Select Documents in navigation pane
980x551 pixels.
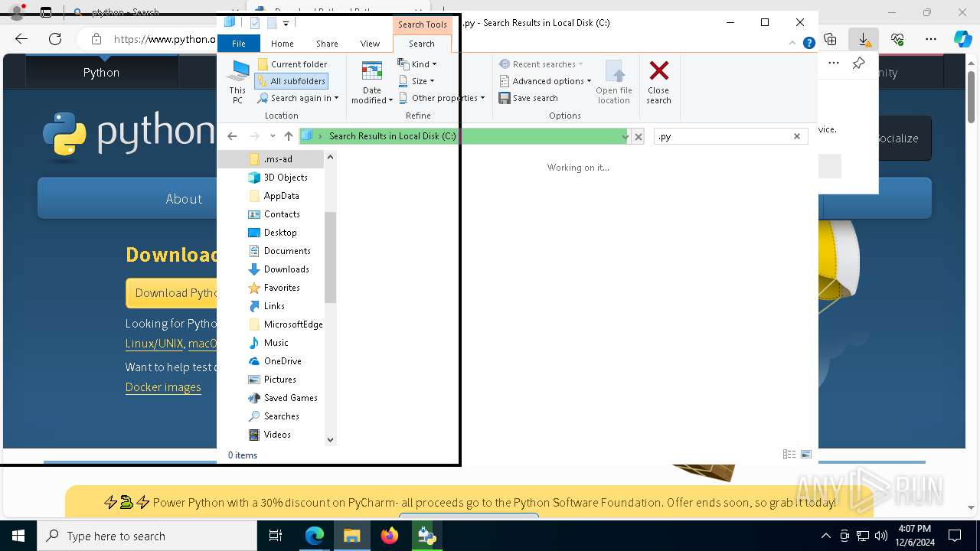point(279,251)
